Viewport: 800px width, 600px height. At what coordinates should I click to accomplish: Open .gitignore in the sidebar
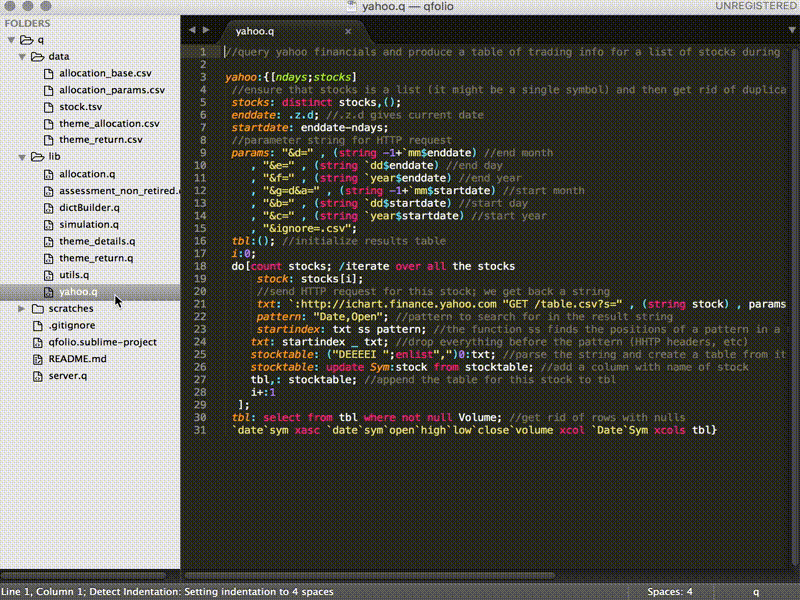coord(72,326)
